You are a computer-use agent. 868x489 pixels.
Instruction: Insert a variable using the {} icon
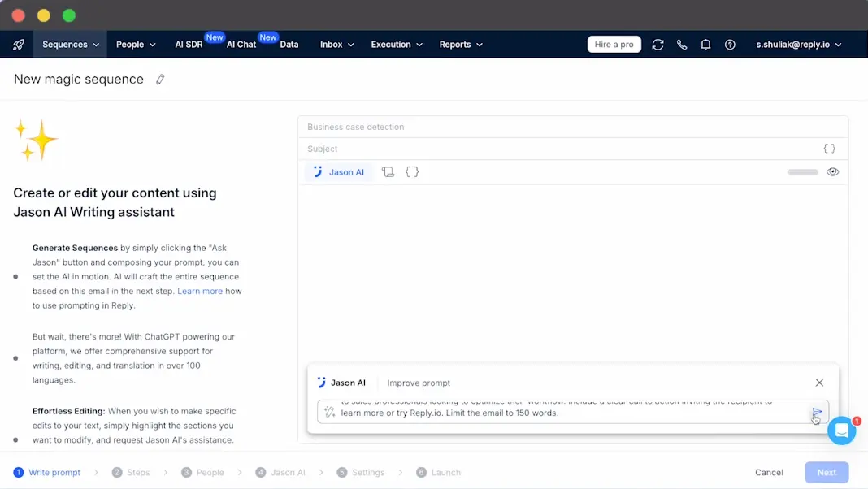point(412,171)
